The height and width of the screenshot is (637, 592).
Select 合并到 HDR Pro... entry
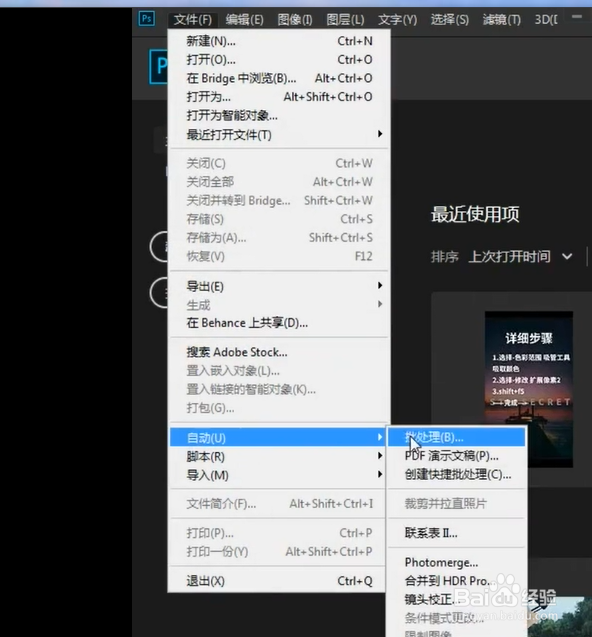point(457,581)
